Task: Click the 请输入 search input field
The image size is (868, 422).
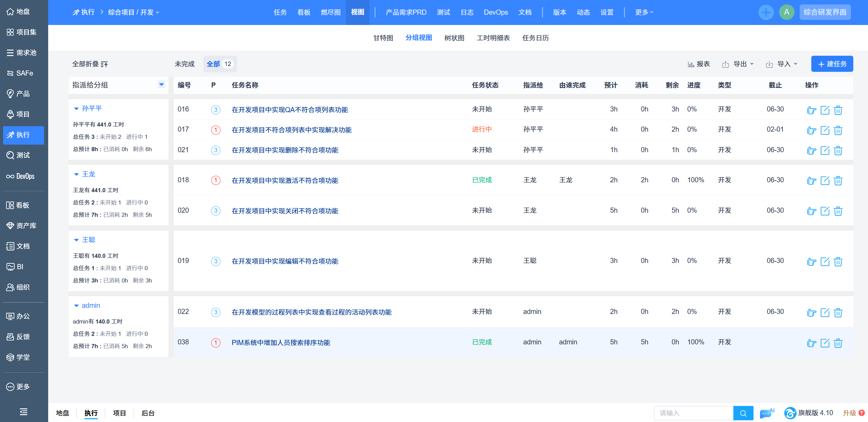Action: click(693, 413)
